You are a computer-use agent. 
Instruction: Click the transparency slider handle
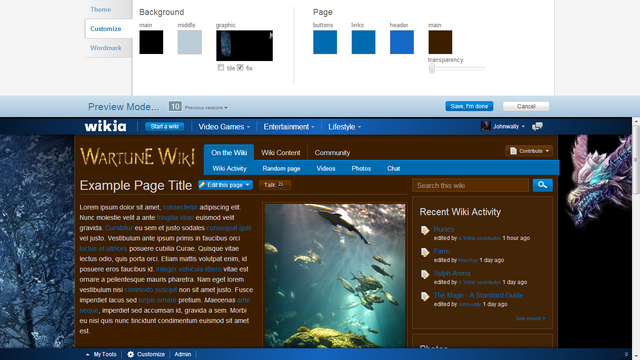(x=431, y=69)
